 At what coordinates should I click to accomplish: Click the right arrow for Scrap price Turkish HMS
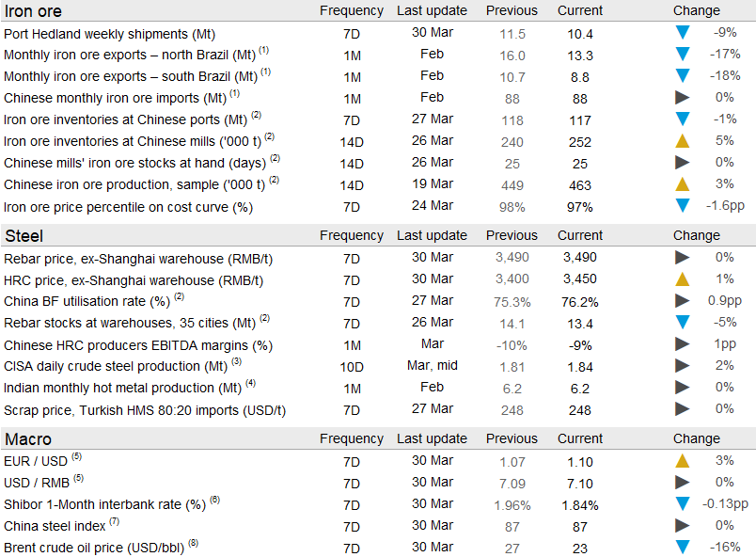tap(683, 409)
